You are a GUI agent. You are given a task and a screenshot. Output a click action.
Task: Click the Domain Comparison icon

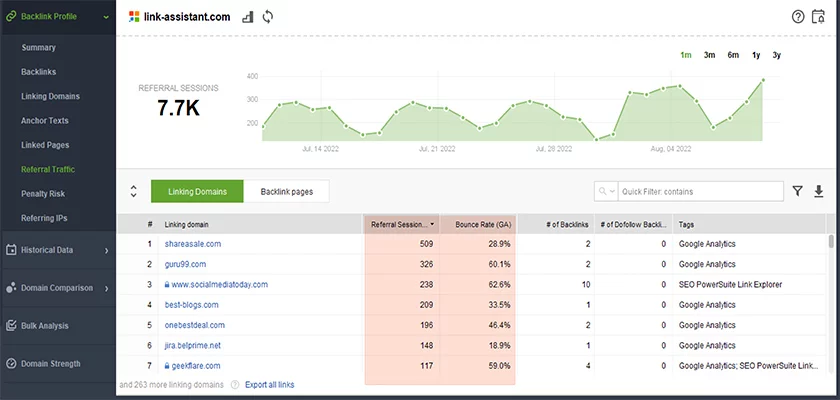(11, 288)
